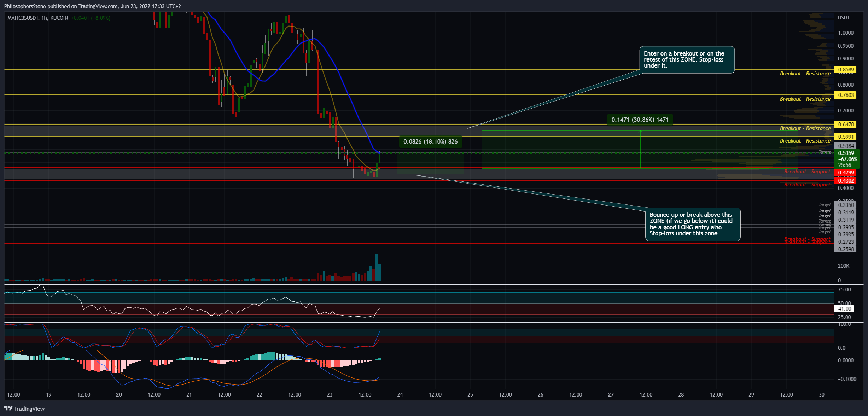Click the 0.9500 price axis tick
This screenshot has width=868, height=416.
[846, 46]
